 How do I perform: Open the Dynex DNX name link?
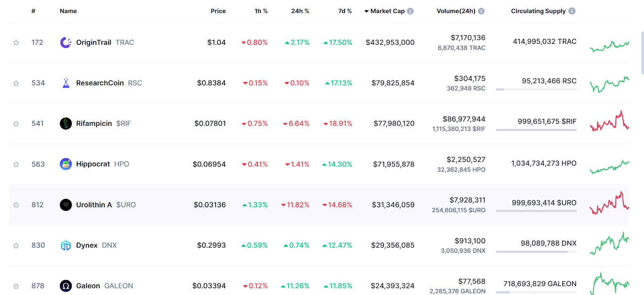[87, 245]
